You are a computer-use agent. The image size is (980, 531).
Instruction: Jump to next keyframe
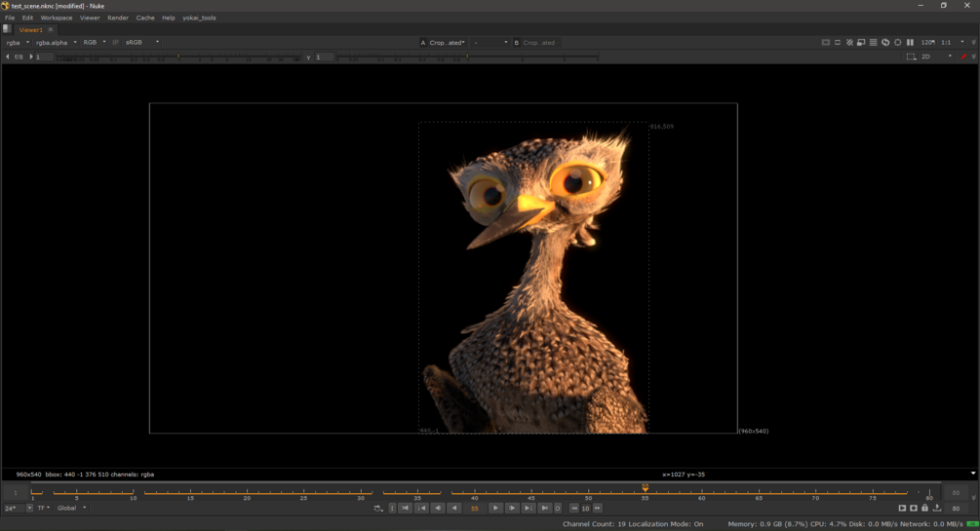(x=529, y=508)
